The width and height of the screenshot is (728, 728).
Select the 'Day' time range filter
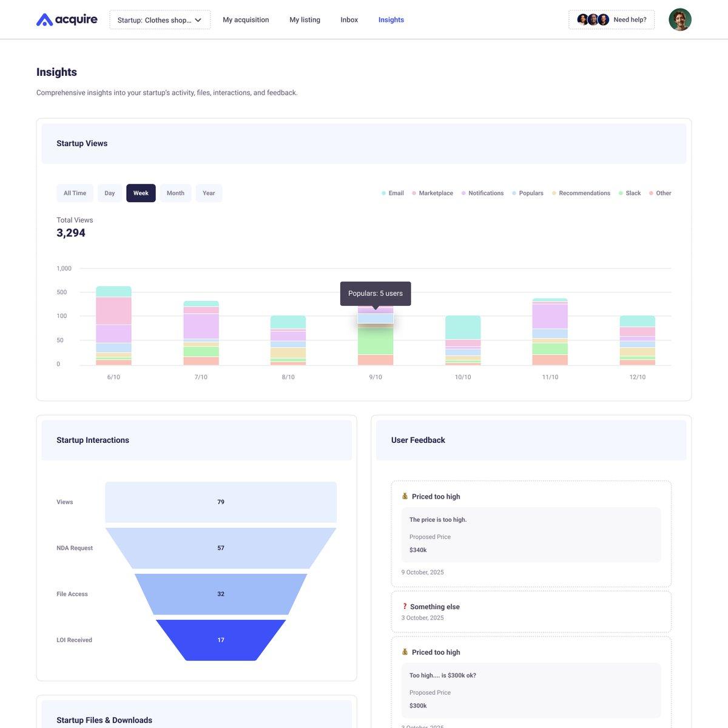click(110, 192)
